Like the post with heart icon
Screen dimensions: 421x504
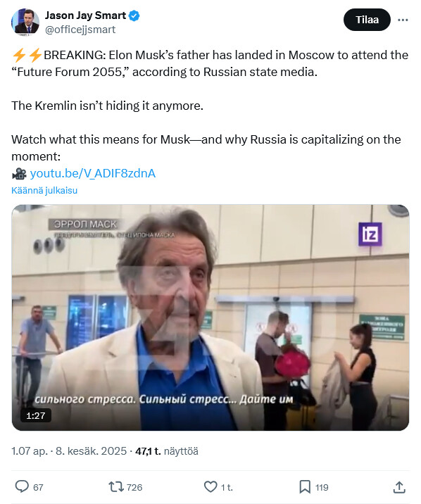[210, 486]
